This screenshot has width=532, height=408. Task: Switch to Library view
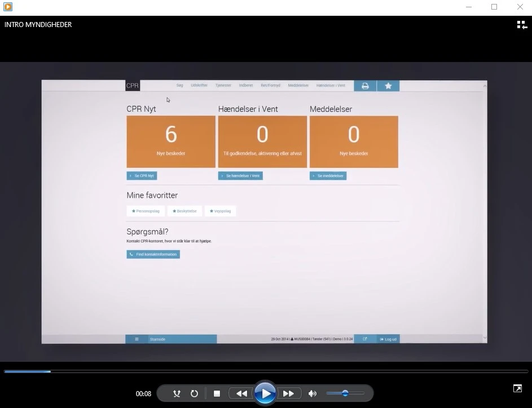pyautogui.click(x=521, y=25)
